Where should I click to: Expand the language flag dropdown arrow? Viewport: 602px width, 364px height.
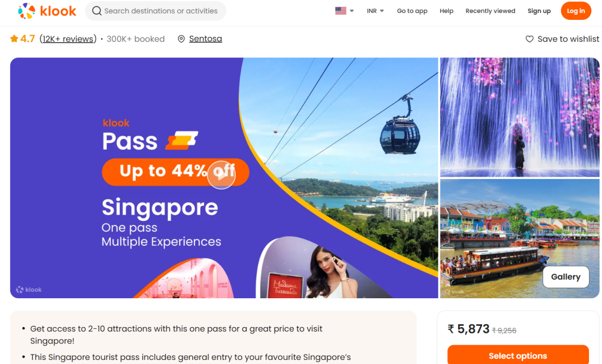point(352,11)
